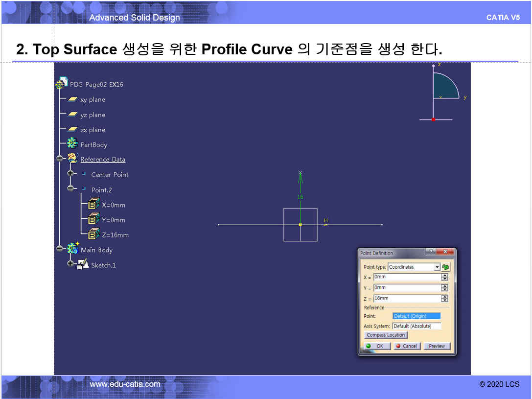Select the Z=16mm label in tree
The height and width of the screenshot is (399, 532).
pyautogui.click(x=116, y=235)
